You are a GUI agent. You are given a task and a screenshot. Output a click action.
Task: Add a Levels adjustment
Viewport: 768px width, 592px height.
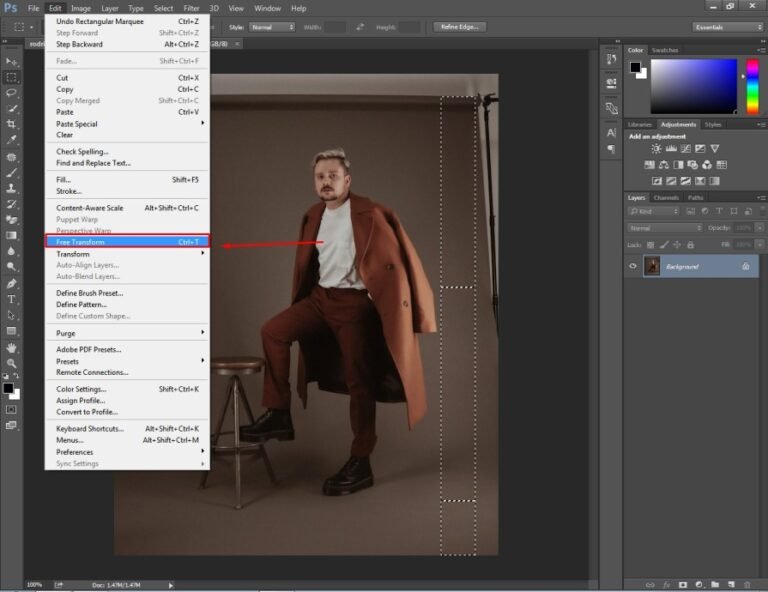click(x=671, y=148)
